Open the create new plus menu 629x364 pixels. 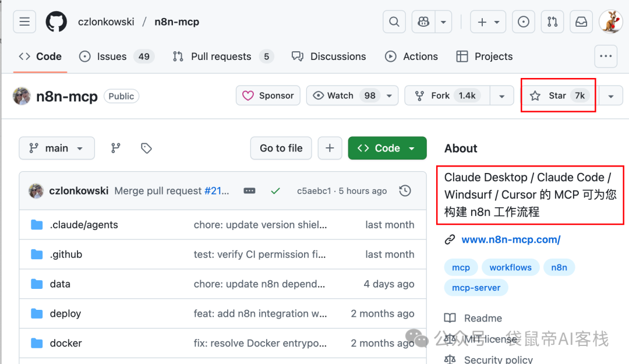(488, 22)
